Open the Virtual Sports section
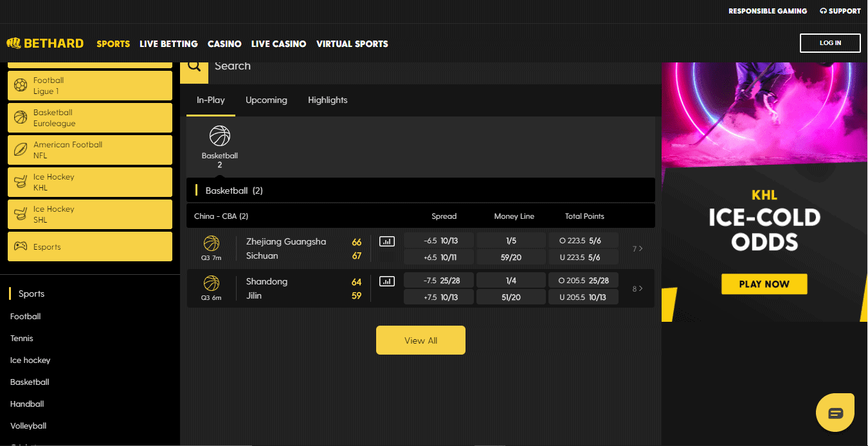Screen dimensions: 868x446 [x=352, y=44]
